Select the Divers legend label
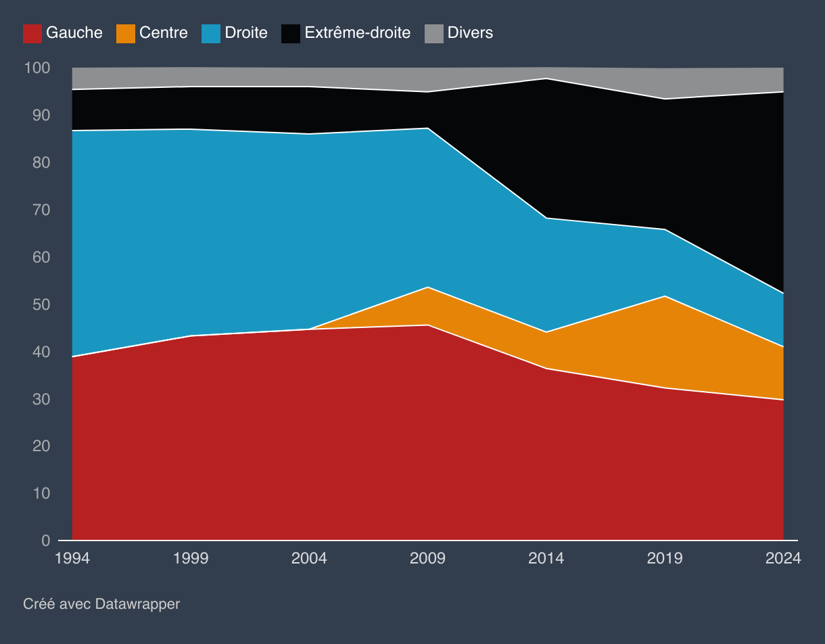The height and width of the screenshot is (644, 825). 470,32
